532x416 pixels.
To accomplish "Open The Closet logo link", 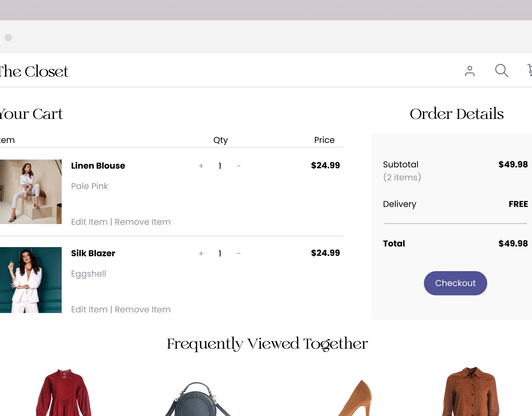I will coord(34,71).
